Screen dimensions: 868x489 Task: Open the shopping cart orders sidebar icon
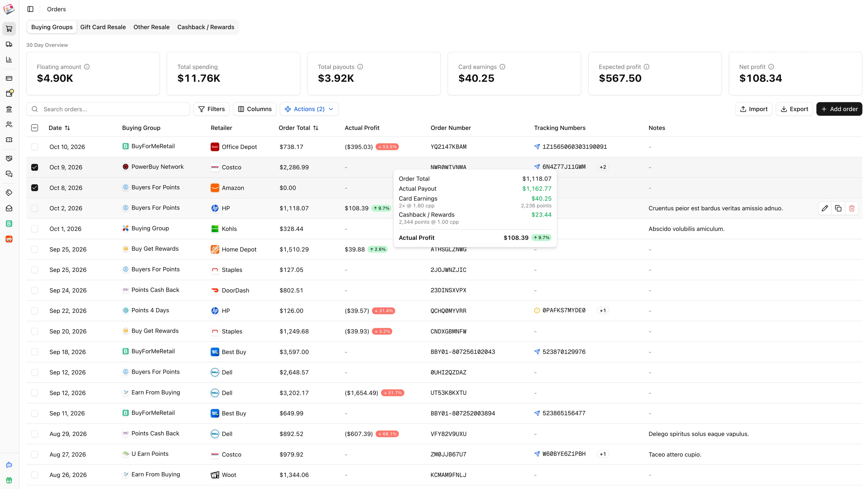(x=9, y=29)
